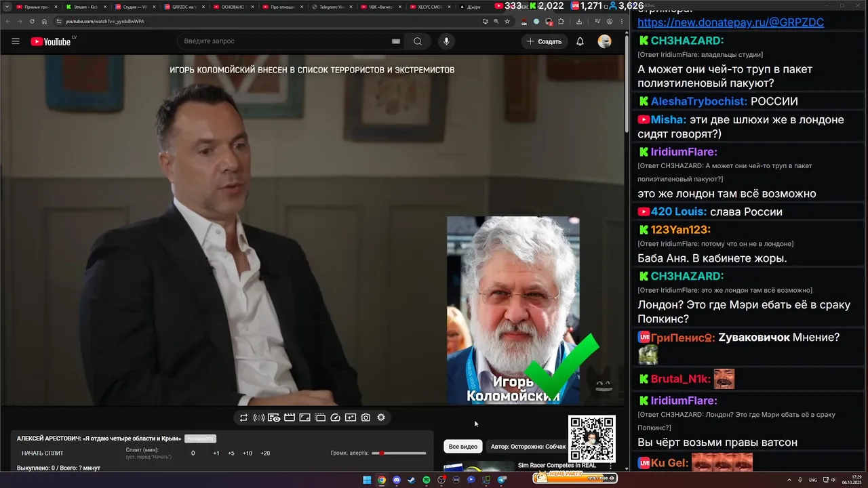Adjust the Громк. алерта volume slider
Image resolution: width=868 pixels, height=488 pixels.
[399, 453]
